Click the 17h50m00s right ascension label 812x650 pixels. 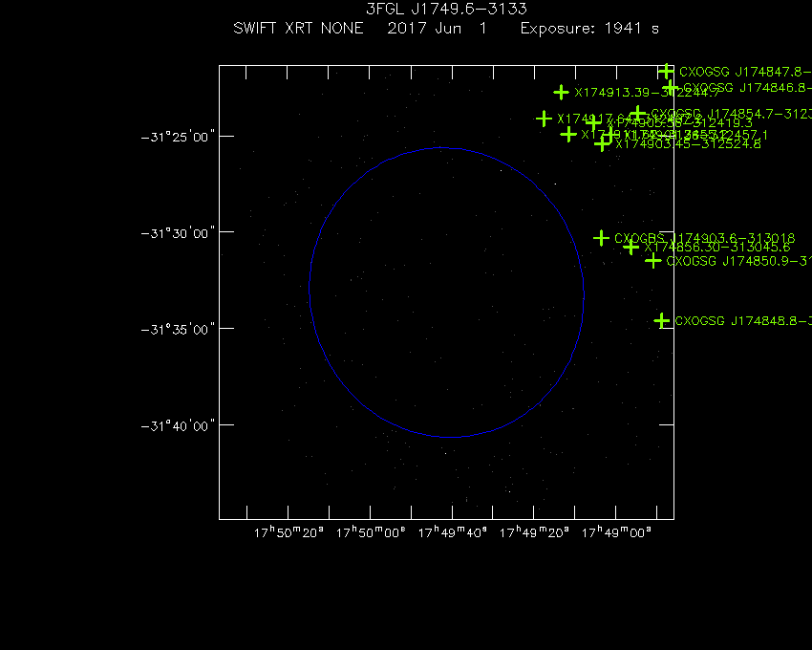coord(371,532)
